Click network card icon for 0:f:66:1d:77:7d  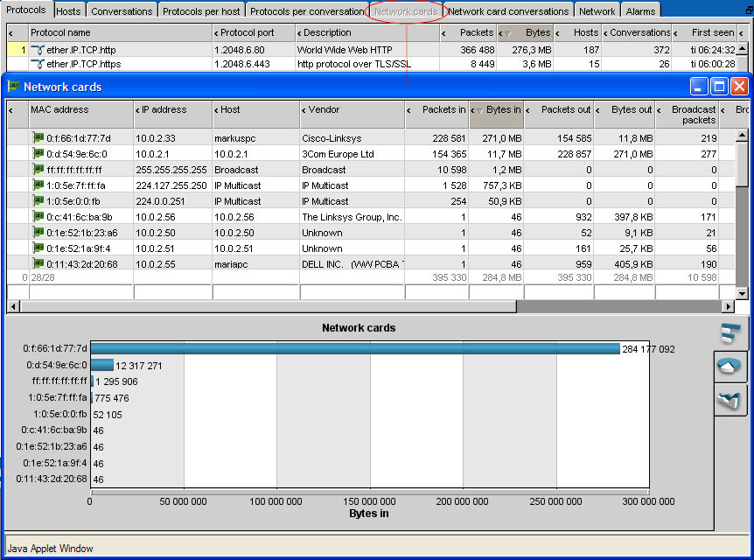(38, 138)
